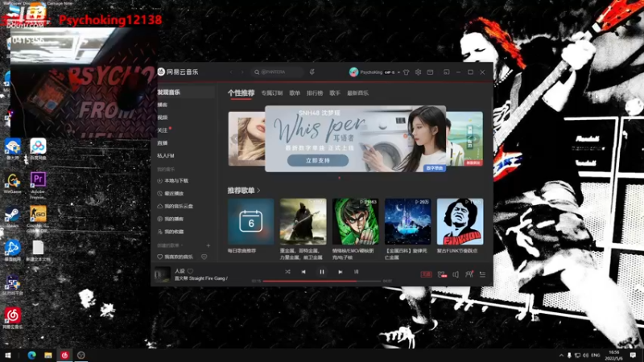The image size is (644, 362).
Task: Toggle shuffle play mode
Action: click(287, 272)
